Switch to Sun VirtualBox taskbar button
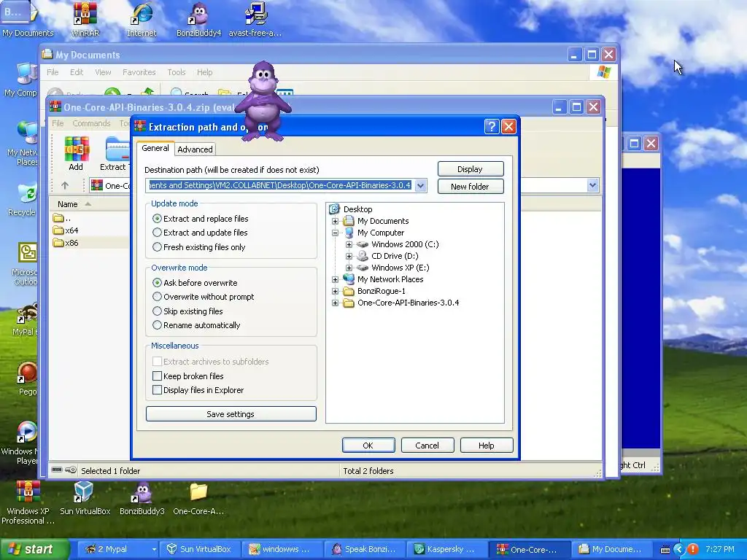 click(199, 549)
